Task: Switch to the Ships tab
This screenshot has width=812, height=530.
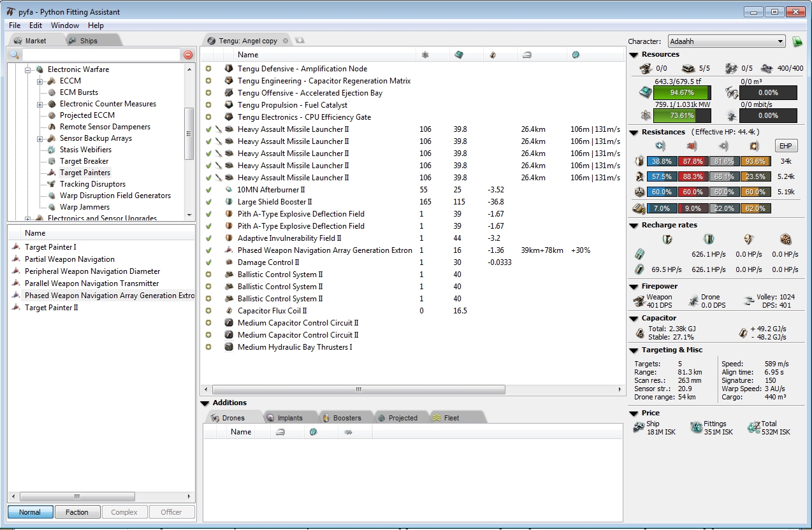Action: coord(88,41)
